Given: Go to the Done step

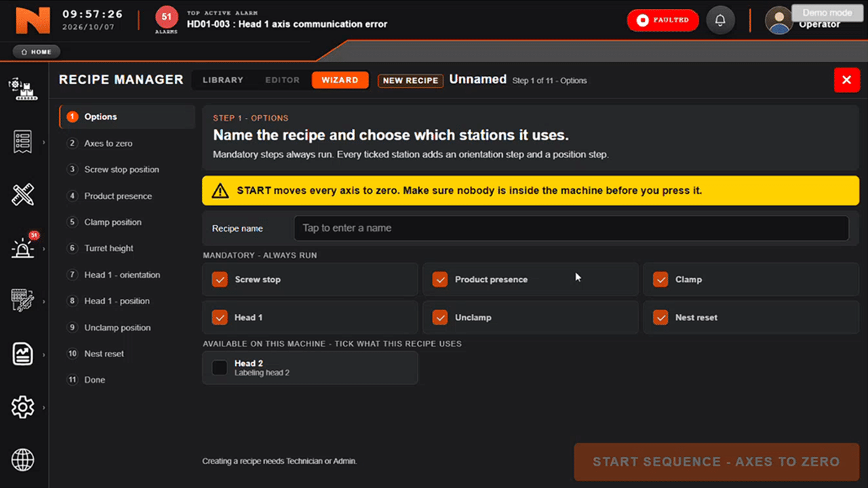Looking at the screenshot, I should pos(127,380).
